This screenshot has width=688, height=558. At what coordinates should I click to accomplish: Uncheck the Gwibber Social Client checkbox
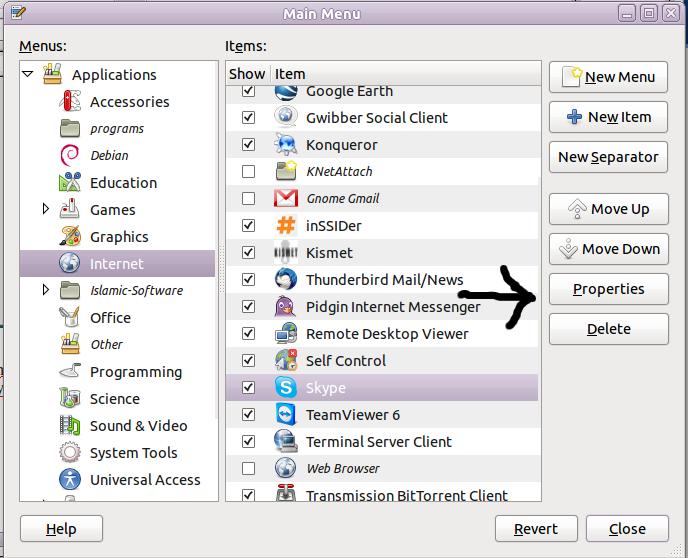pos(248,118)
